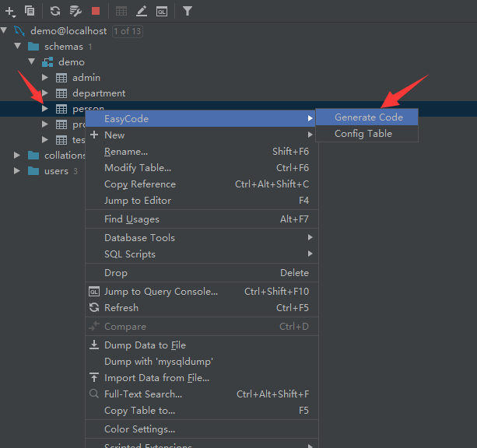Open the SQL Scripts submenu

(202, 254)
